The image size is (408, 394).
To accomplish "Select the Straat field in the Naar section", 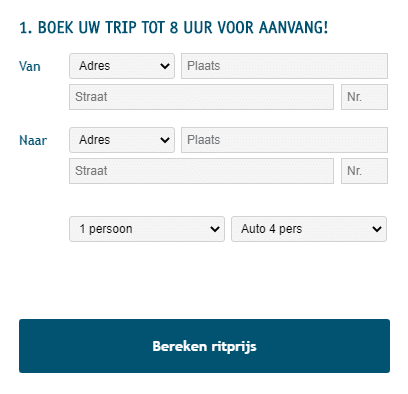I will tap(201, 171).
